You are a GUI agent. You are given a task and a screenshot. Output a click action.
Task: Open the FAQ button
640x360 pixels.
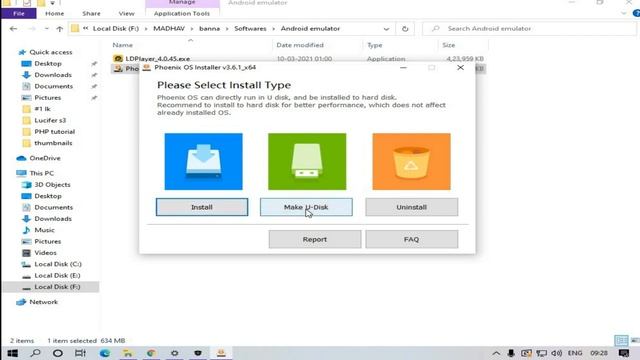(x=411, y=239)
